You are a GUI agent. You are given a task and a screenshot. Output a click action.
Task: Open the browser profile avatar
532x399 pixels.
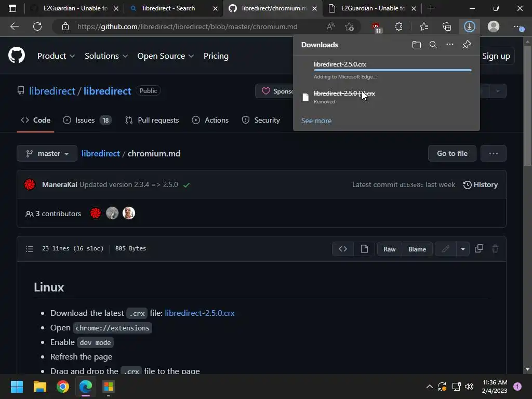click(x=494, y=26)
